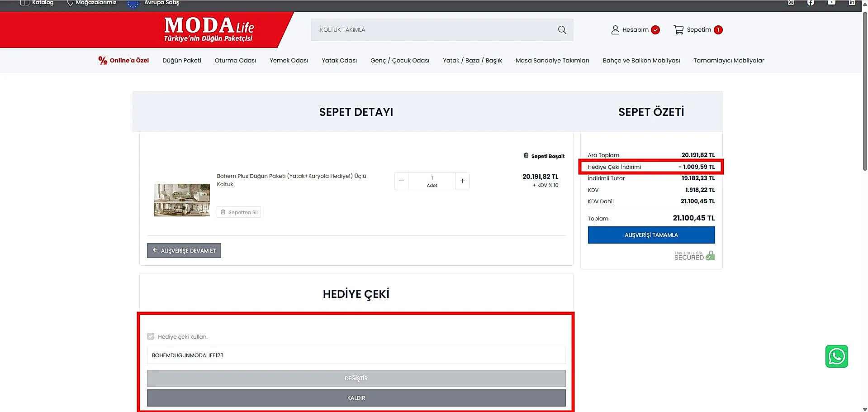
Task: Empty the cart with Sepeti Boşalt
Action: click(x=544, y=156)
